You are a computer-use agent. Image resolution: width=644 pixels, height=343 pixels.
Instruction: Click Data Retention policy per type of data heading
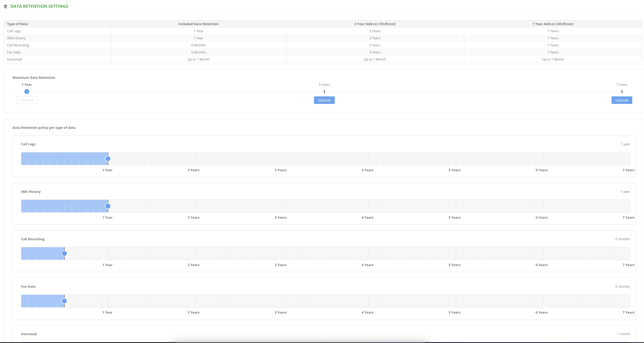tap(44, 128)
